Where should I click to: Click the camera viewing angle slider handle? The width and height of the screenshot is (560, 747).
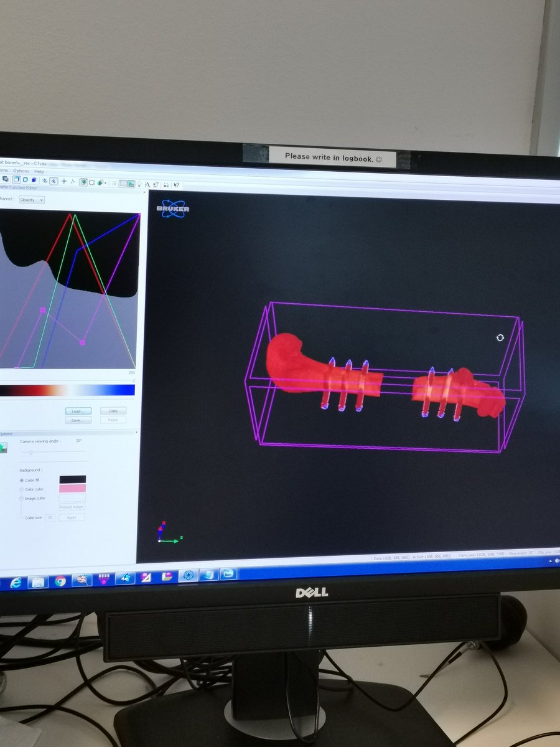(31, 453)
